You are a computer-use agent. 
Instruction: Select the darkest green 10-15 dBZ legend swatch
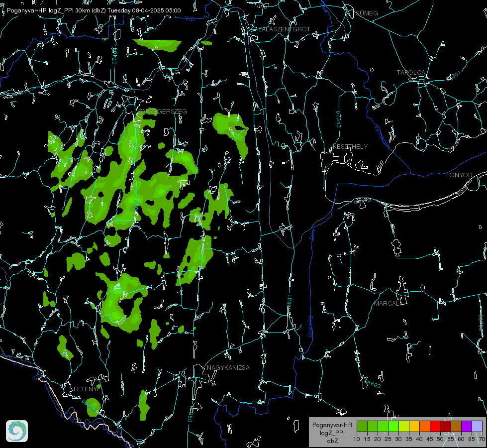362,426
